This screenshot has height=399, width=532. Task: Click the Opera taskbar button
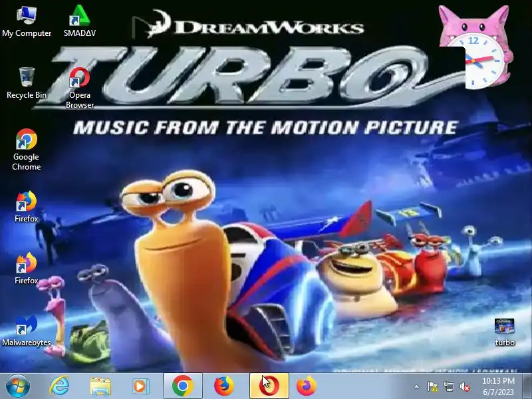pos(269,386)
